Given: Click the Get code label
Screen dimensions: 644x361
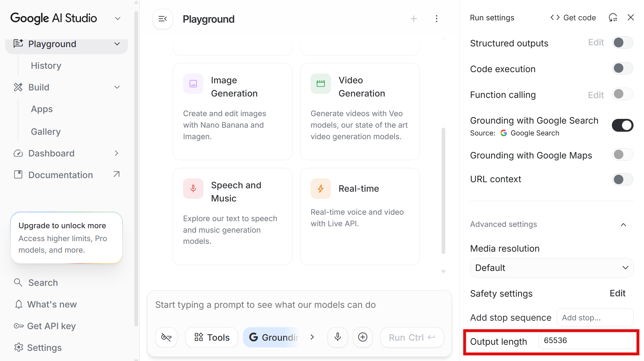Looking at the screenshot, I should coord(579,18).
